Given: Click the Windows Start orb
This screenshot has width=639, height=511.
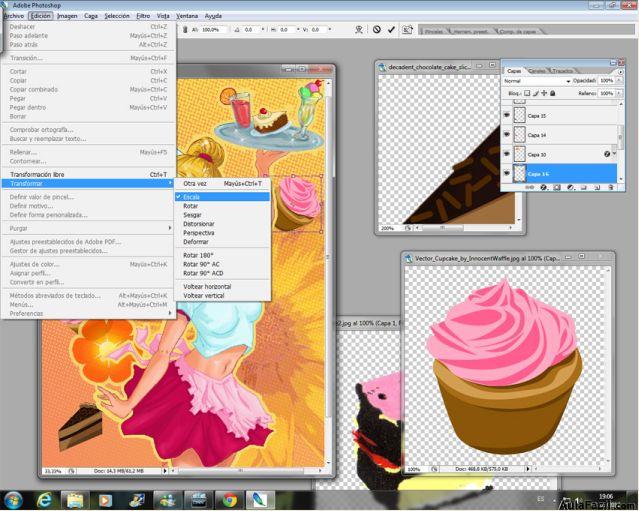Looking at the screenshot, I should pos(13,500).
